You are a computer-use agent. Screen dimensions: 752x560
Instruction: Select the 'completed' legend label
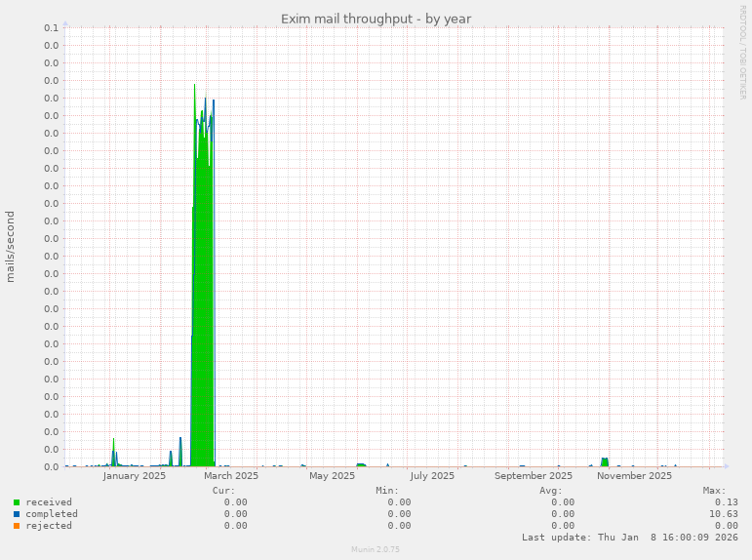tap(52, 514)
